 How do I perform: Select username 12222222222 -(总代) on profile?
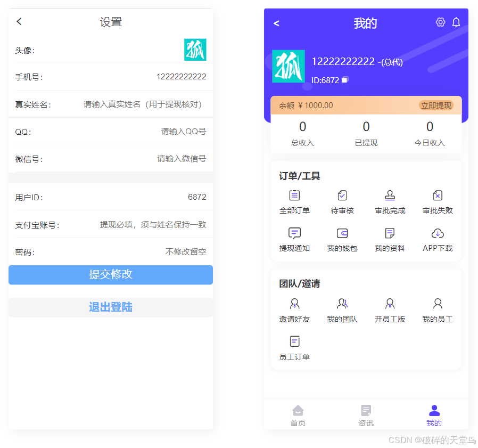tap(357, 62)
